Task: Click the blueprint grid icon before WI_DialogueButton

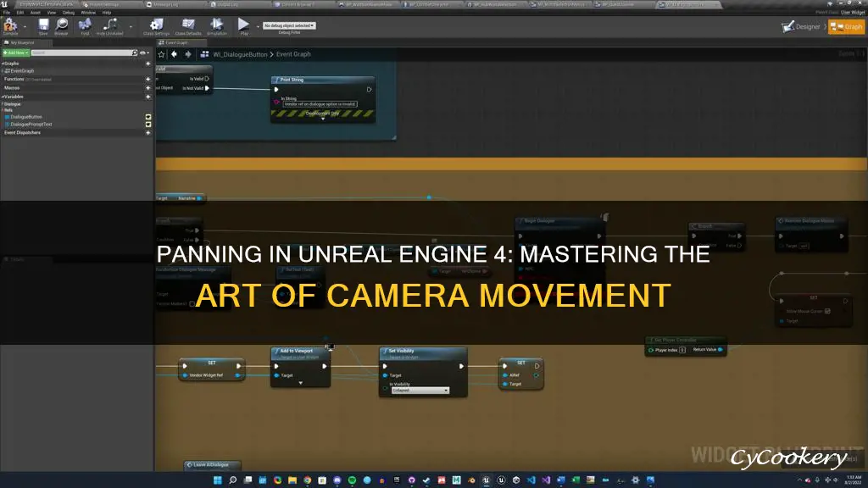Action: [x=205, y=54]
